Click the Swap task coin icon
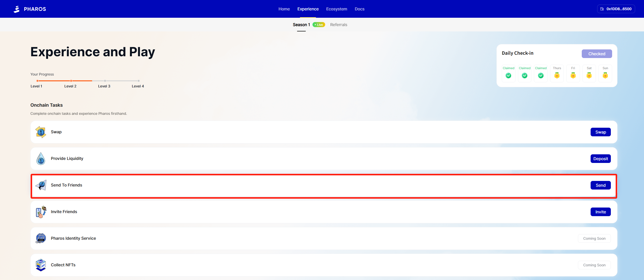 click(x=41, y=132)
